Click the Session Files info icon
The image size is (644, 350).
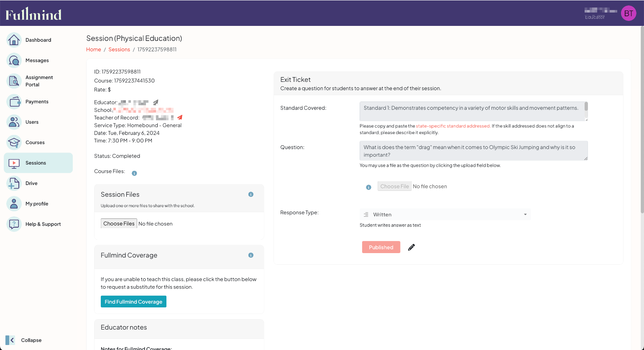pos(251,194)
